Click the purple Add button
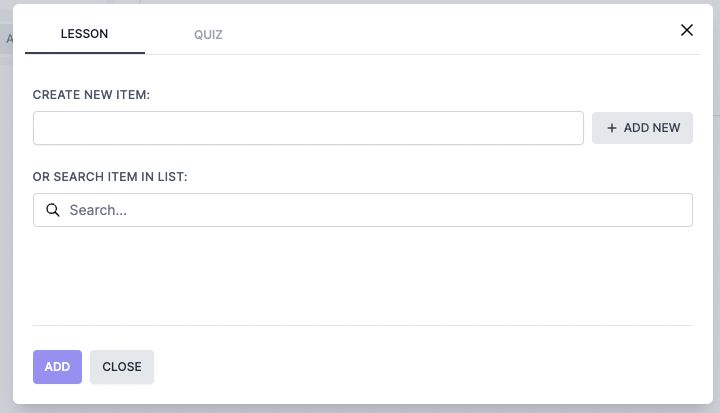The width and height of the screenshot is (720, 413). (57, 367)
